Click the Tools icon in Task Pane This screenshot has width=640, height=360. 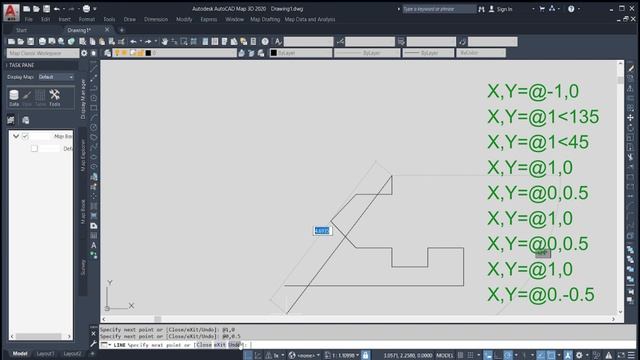(54, 98)
